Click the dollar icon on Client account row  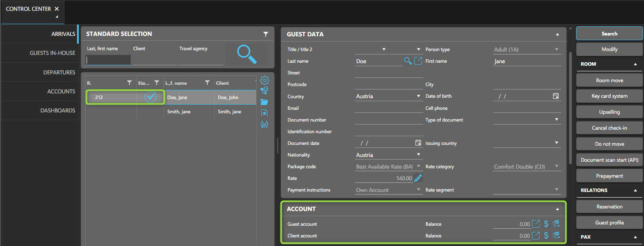tap(546, 236)
